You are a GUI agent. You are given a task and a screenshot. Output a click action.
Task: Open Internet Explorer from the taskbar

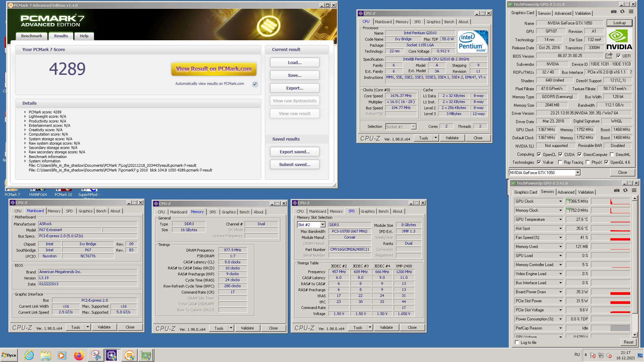(29, 355)
